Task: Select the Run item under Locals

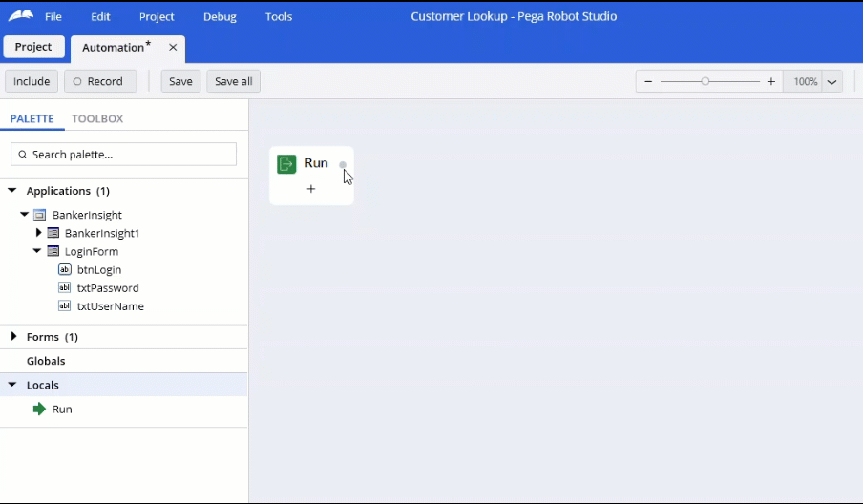Action: [62, 409]
